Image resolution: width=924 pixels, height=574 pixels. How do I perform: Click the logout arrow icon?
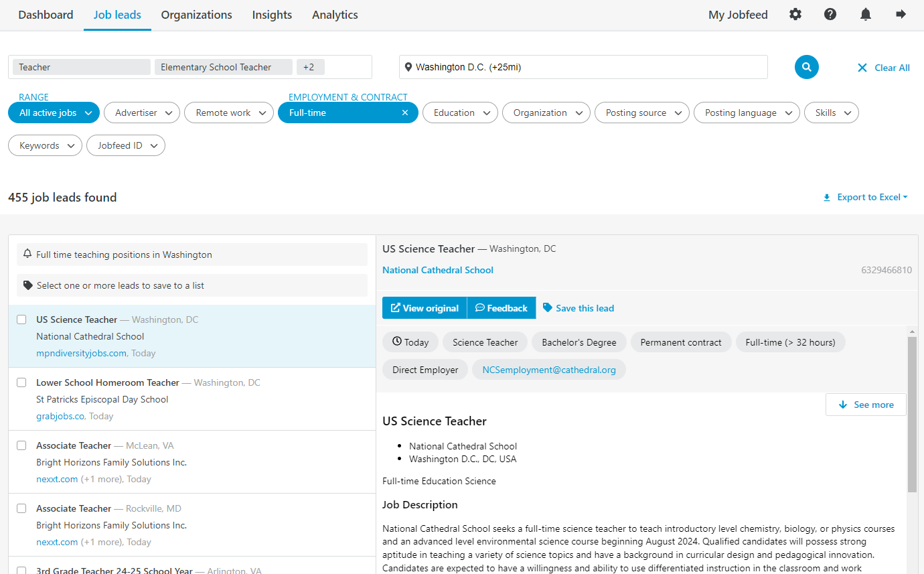point(901,14)
